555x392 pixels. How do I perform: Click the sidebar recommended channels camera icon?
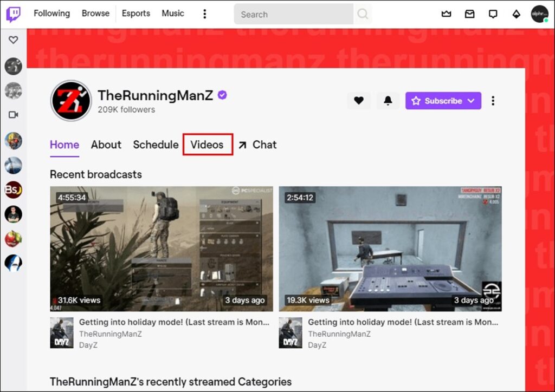pos(14,115)
